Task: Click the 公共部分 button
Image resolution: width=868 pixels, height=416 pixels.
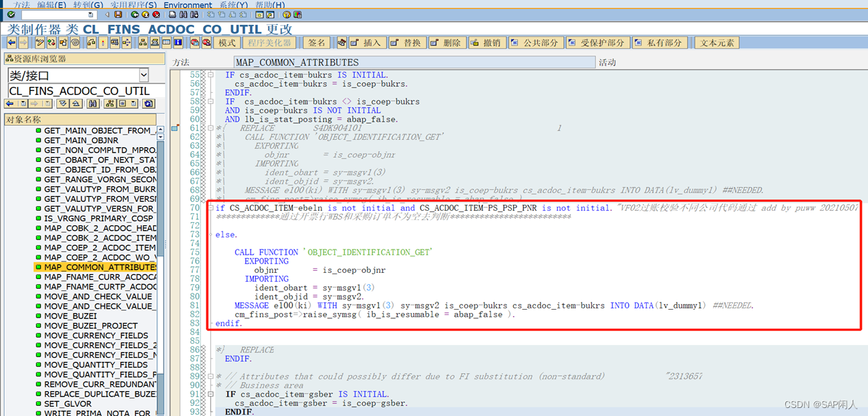Action: click(535, 43)
